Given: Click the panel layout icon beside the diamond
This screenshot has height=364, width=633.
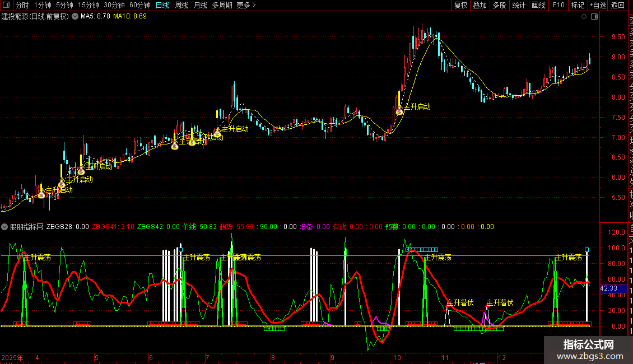Looking at the screenshot, I should coord(594,17).
